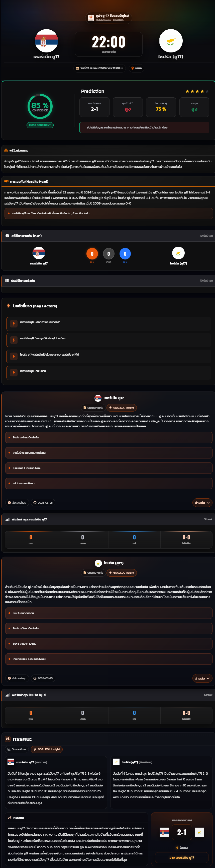Expand Serbia U17 analysis with อ่านต่อ
This screenshot has width=215, height=868.
(x=202, y=502)
